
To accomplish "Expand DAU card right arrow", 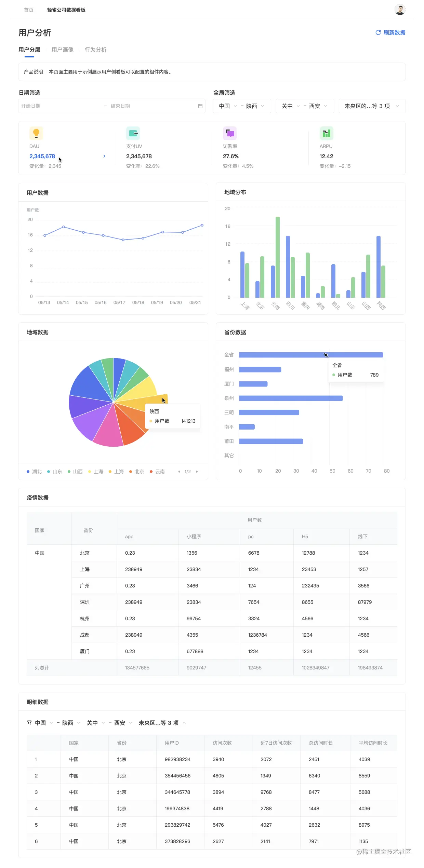I will coord(104,156).
